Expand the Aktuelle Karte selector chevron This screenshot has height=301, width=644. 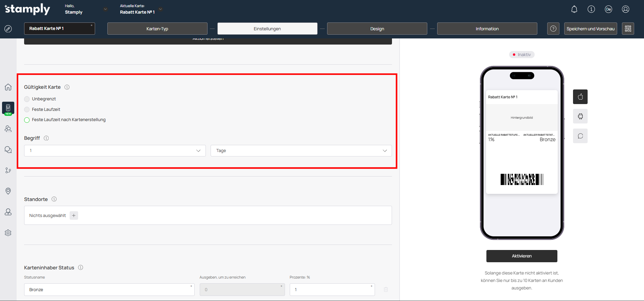tap(161, 9)
